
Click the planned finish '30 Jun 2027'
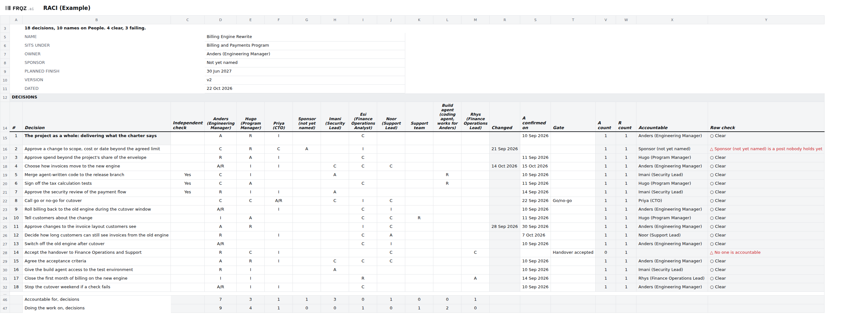pos(305,71)
